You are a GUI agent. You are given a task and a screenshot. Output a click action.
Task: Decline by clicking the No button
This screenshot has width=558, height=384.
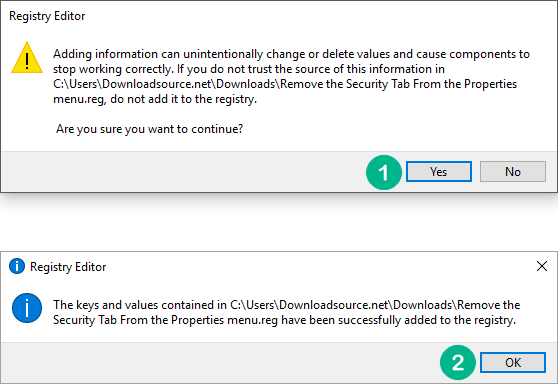512,172
